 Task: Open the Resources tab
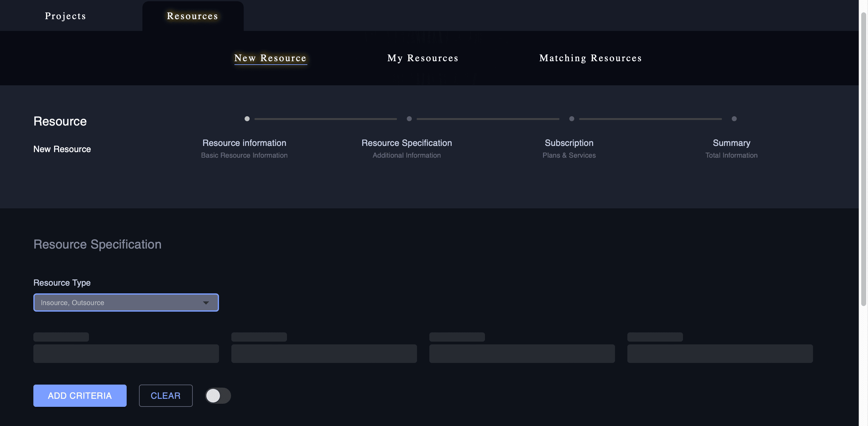click(x=192, y=16)
